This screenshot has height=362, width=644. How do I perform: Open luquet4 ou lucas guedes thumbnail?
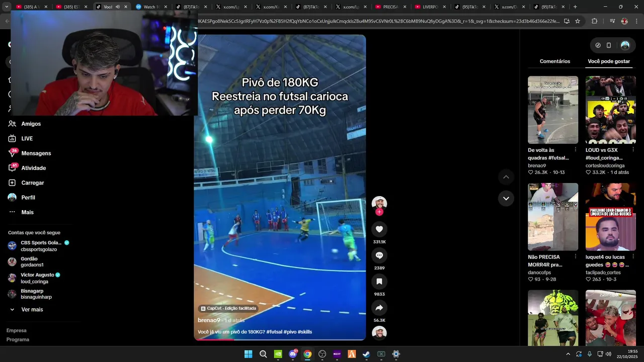(x=611, y=217)
